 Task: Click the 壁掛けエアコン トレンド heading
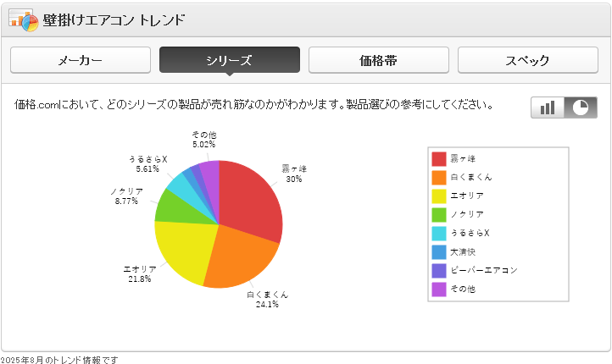coord(114,19)
